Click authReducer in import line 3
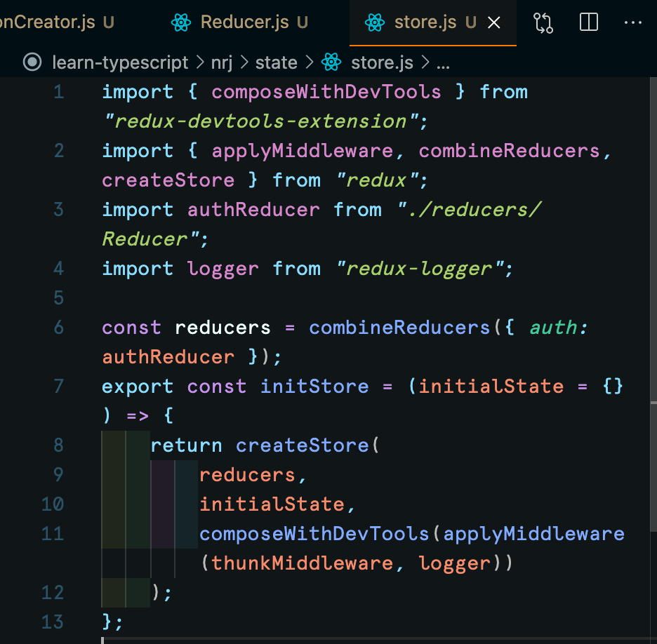 pos(253,210)
